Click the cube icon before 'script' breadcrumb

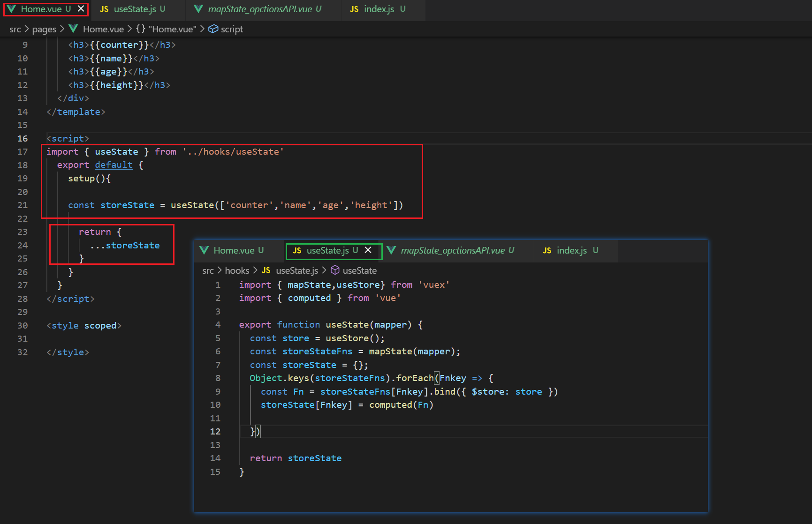[x=213, y=29]
